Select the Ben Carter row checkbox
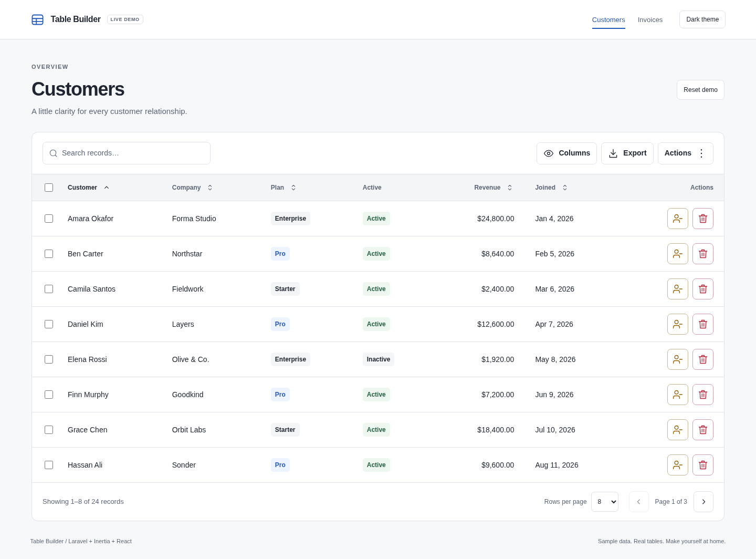The height and width of the screenshot is (559, 756). tap(49, 254)
